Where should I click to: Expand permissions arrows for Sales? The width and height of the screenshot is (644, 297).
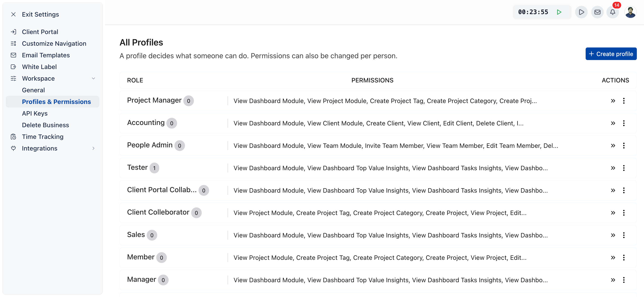[x=613, y=235]
